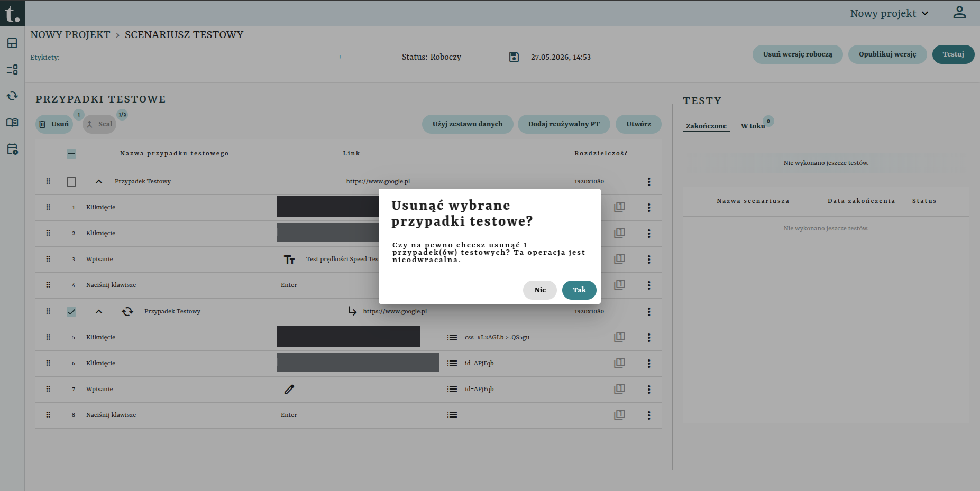Click the copy icon on step 8 row
The width and height of the screenshot is (980, 491).
point(619,415)
